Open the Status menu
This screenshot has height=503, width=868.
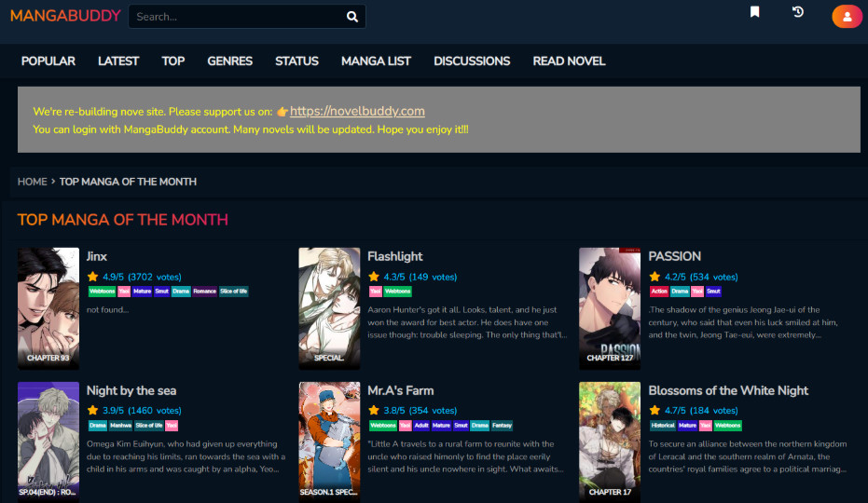(x=296, y=61)
